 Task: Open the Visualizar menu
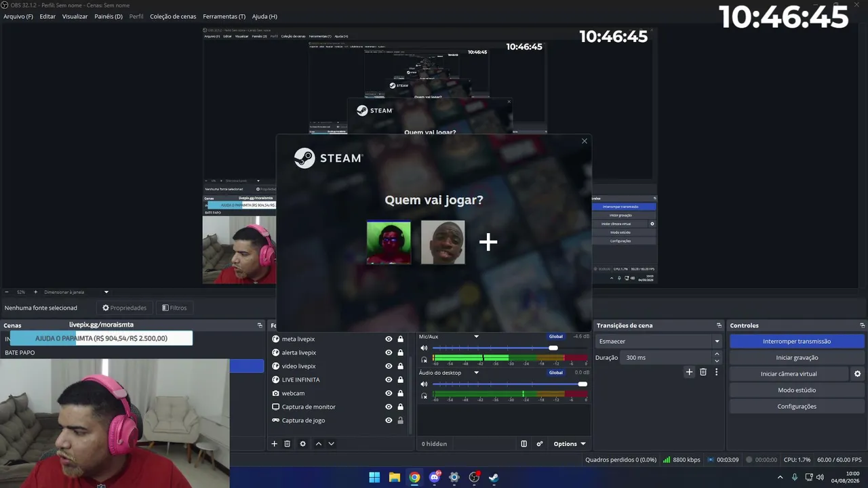coord(75,16)
